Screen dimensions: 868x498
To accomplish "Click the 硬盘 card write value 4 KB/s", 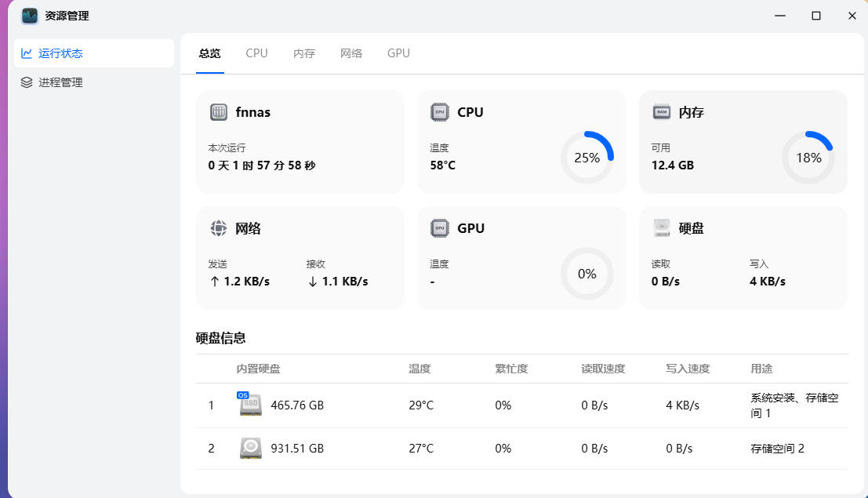I will click(x=768, y=282).
